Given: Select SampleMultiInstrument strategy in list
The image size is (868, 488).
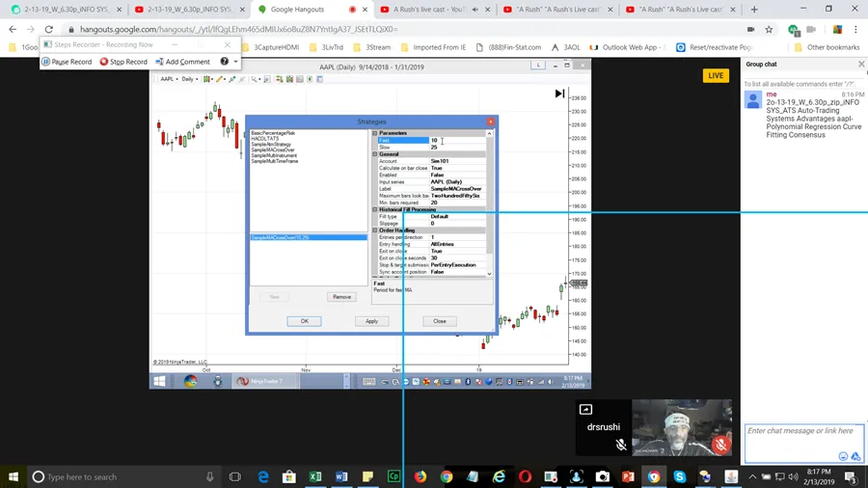Looking at the screenshot, I should 274,155.
